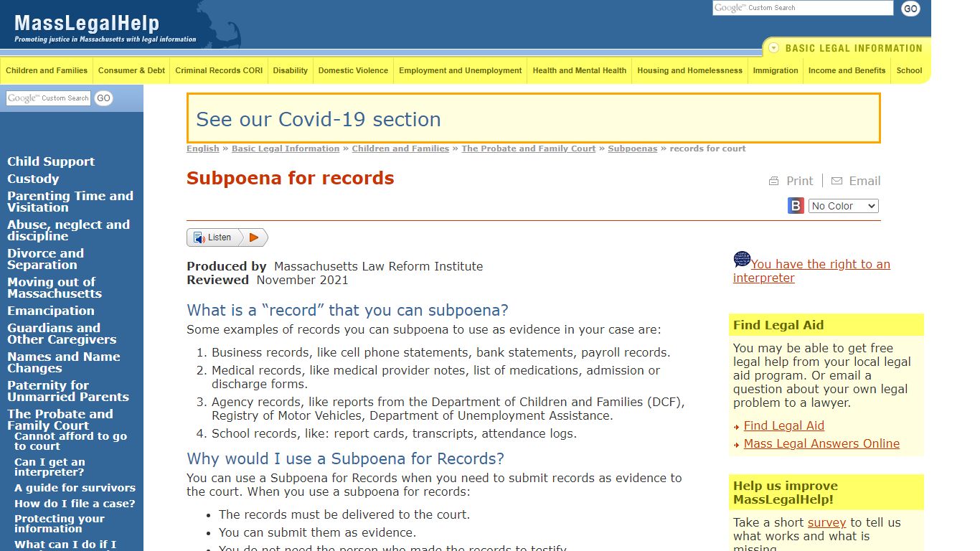Screen dimensions: 980x551
Task: Click the Mass Legal Answers Online link
Action: coord(821,443)
